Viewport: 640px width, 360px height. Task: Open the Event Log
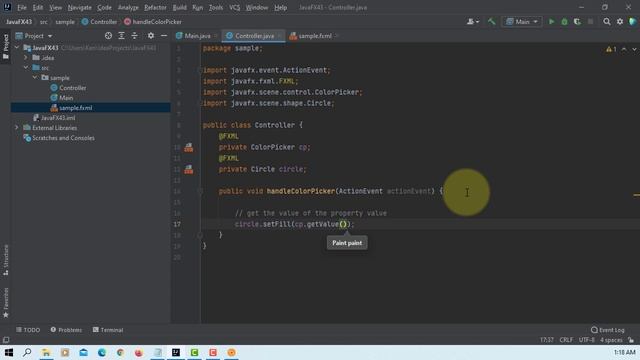tap(608, 330)
